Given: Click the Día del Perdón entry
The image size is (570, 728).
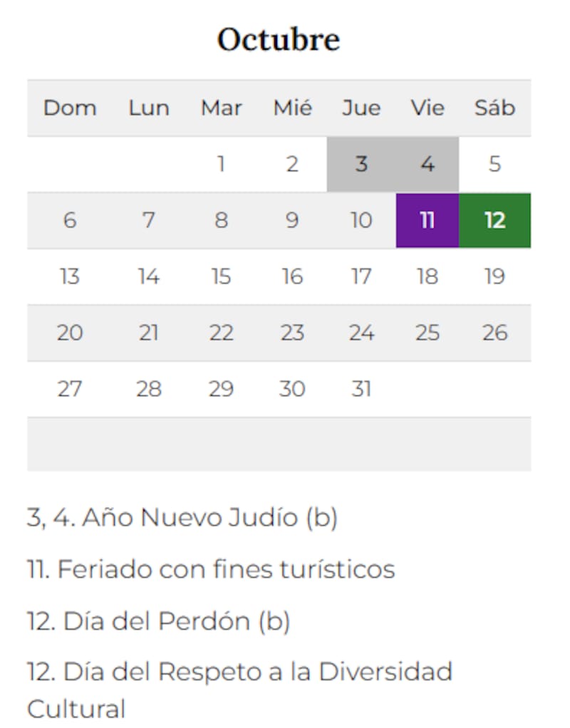Looking at the screenshot, I should (158, 621).
